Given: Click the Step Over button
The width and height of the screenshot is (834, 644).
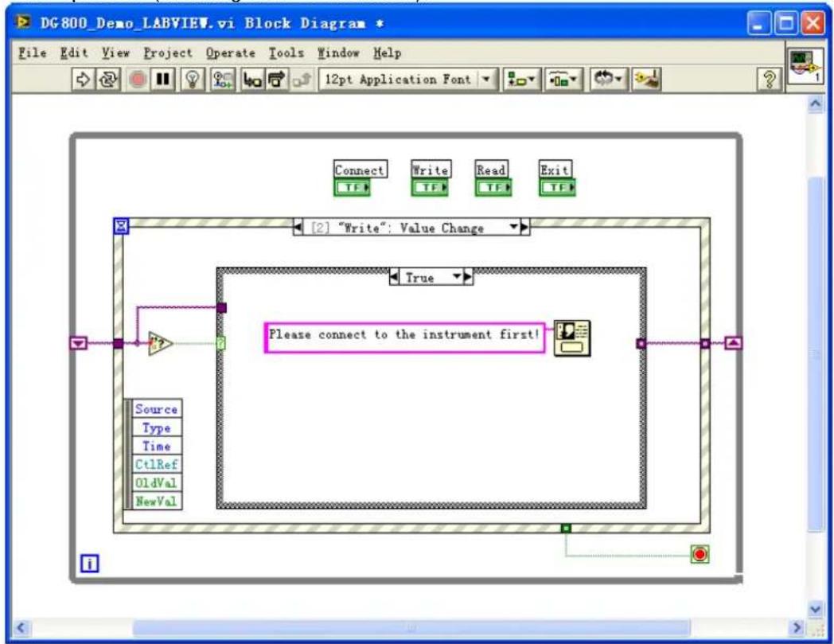Looking at the screenshot, I should [277, 80].
